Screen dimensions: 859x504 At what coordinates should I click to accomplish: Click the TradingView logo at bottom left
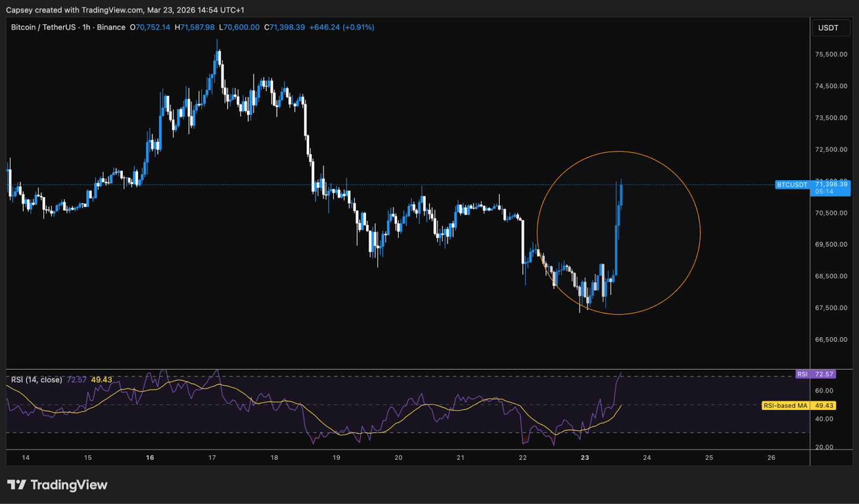(x=56, y=485)
